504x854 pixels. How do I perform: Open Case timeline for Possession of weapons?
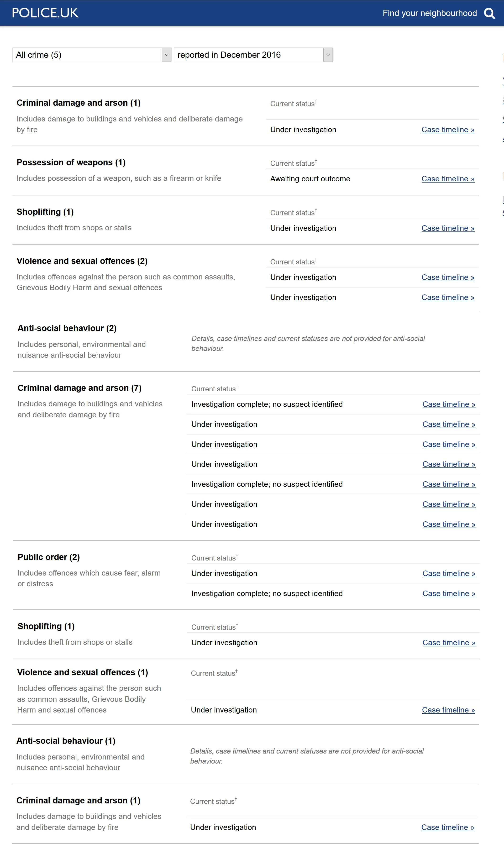pos(448,179)
